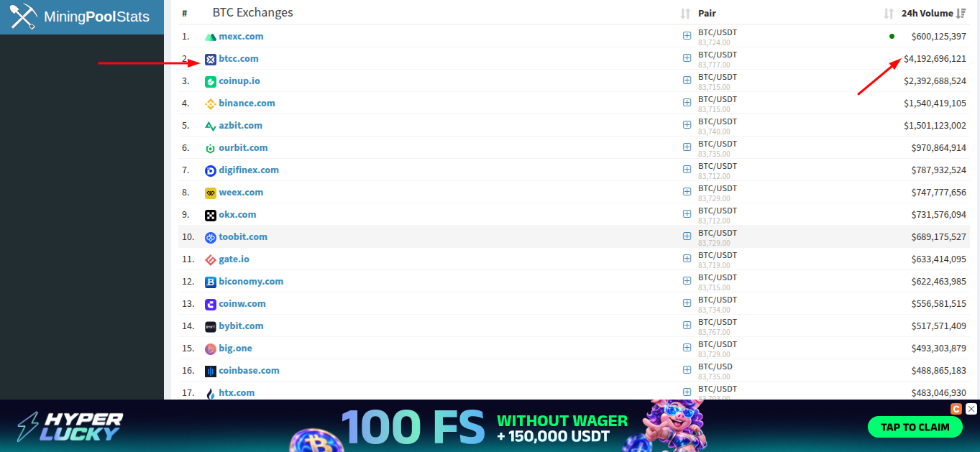Sort table by 24h Volume column
Image resolution: width=980 pixels, height=452 pixels.
[961, 14]
